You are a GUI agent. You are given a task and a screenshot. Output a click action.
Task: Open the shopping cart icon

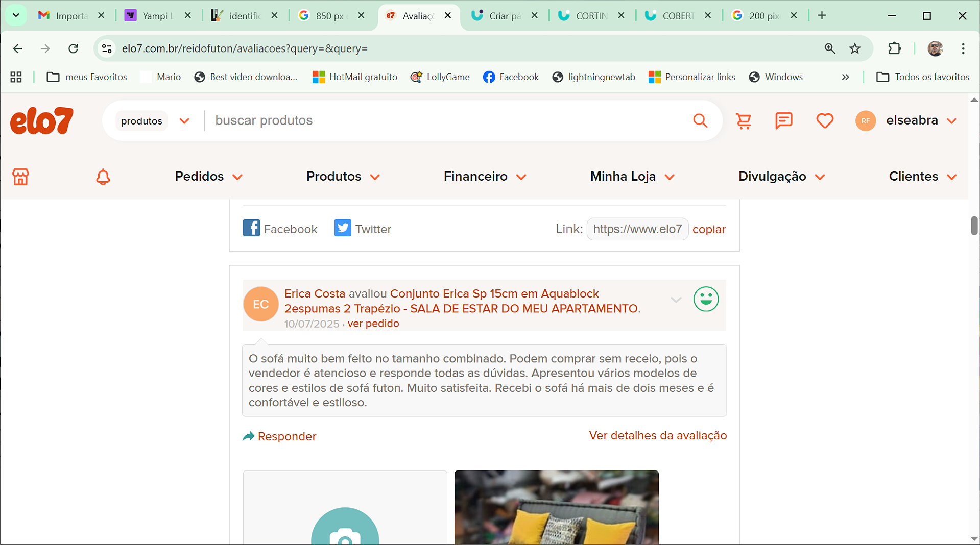pyautogui.click(x=743, y=121)
